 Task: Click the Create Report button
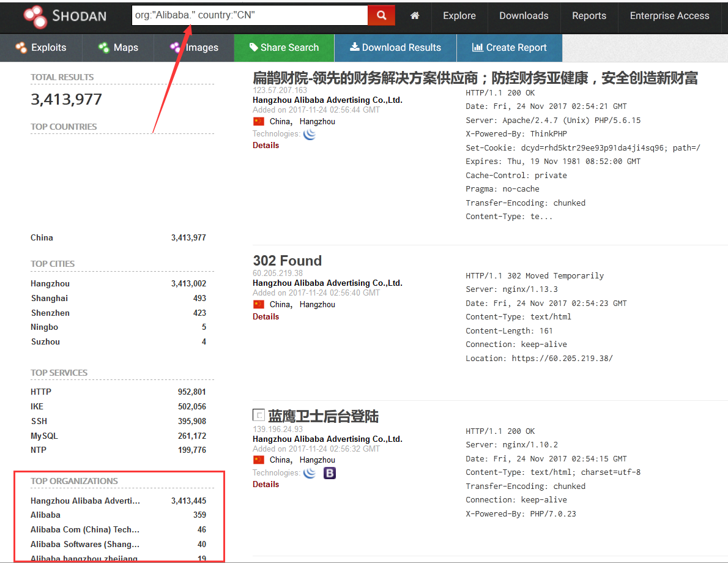(x=510, y=47)
